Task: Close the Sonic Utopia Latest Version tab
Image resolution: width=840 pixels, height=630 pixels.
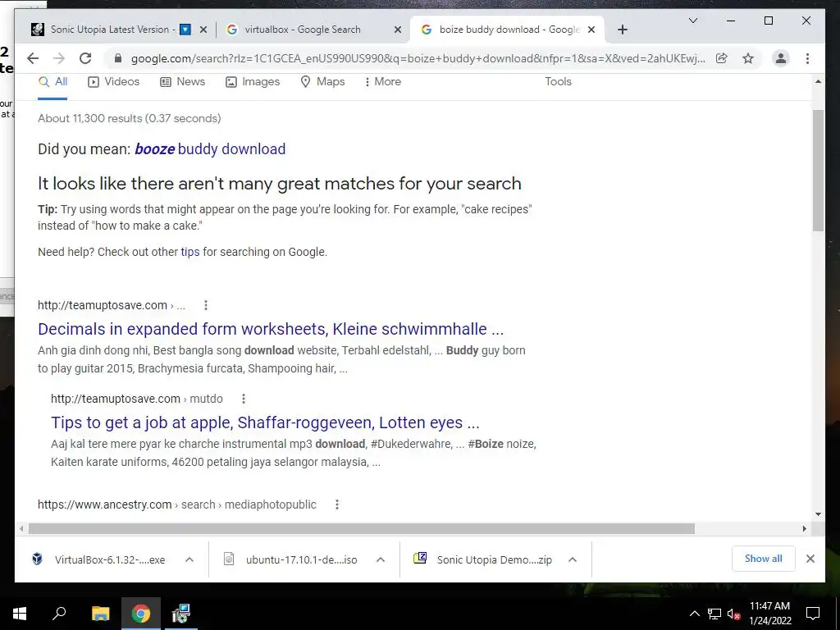Action: 203,30
